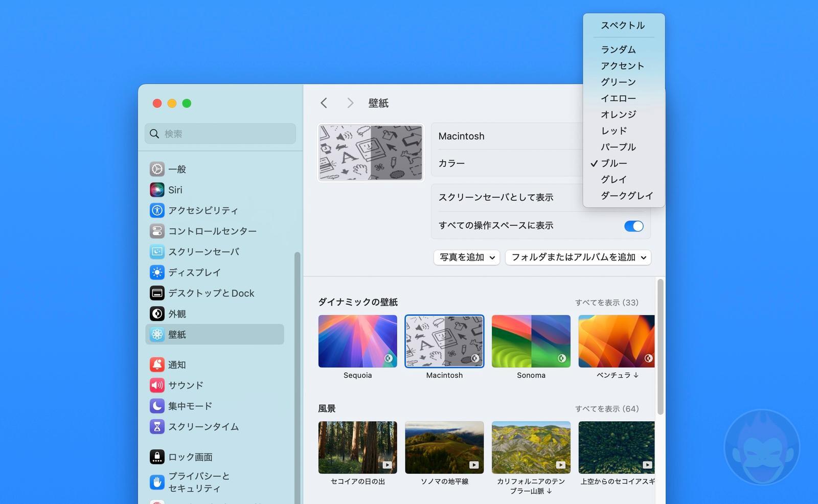Click video badge on カリフォルニア thumbnail
818x504 pixels.
tap(561, 465)
